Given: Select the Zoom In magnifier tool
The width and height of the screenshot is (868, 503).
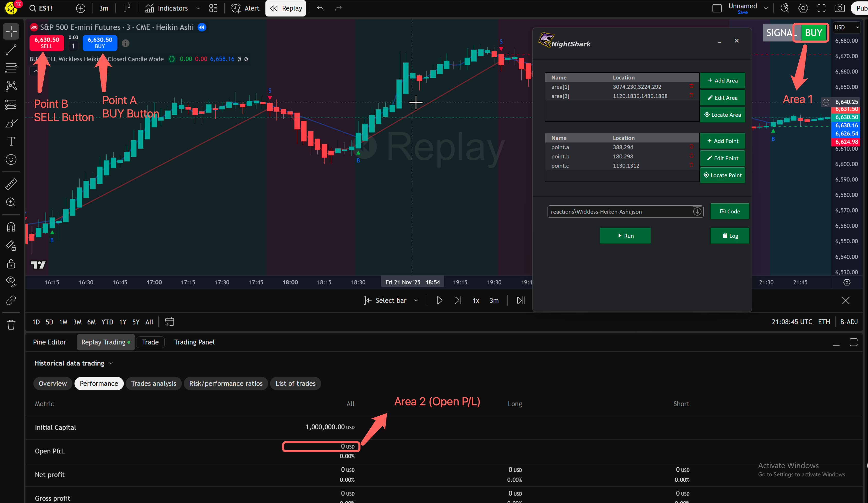Looking at the screenshot, I should (x=11, y=202).
